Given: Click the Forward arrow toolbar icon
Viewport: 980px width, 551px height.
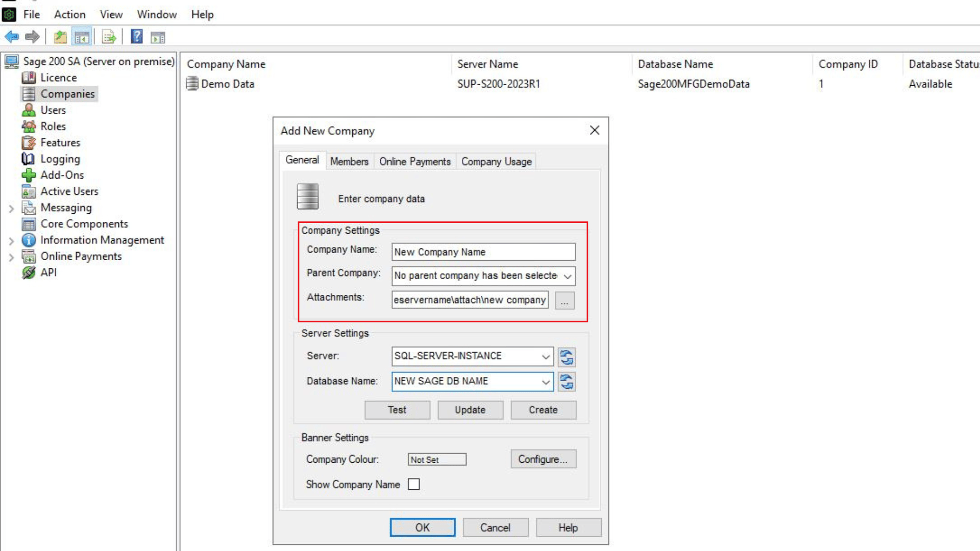Looking at the screenshot, I should pyautogui.click(x=32, y=37).
